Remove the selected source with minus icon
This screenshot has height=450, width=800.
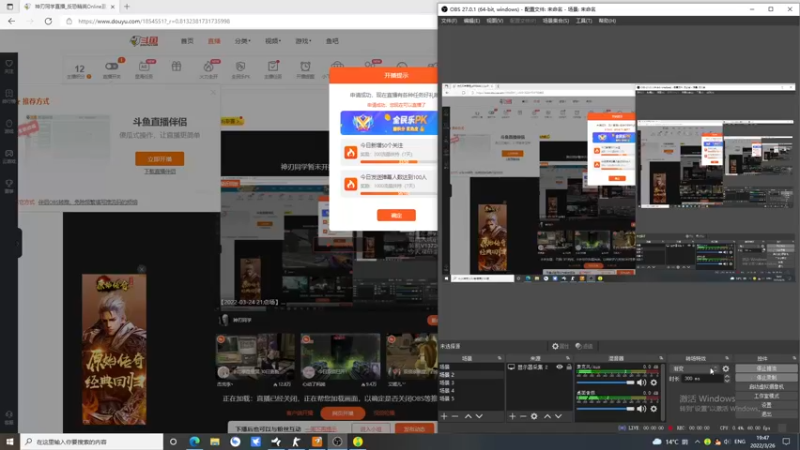click(523, 416)
